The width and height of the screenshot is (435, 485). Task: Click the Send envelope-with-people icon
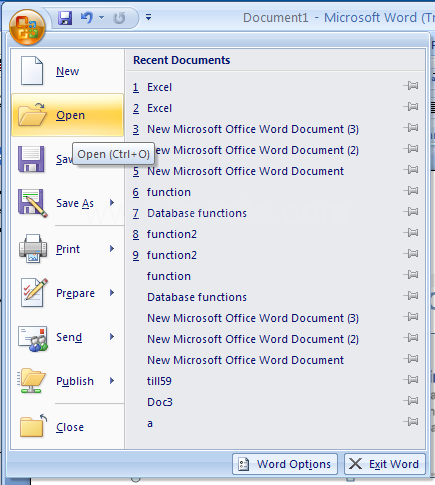point(33,338)
